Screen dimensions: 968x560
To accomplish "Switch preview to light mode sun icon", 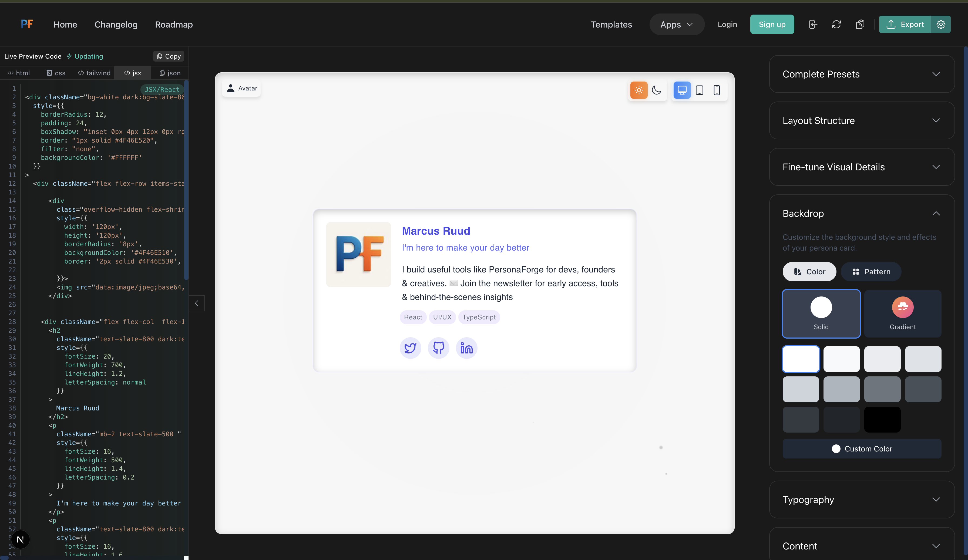I will (639, 90).
